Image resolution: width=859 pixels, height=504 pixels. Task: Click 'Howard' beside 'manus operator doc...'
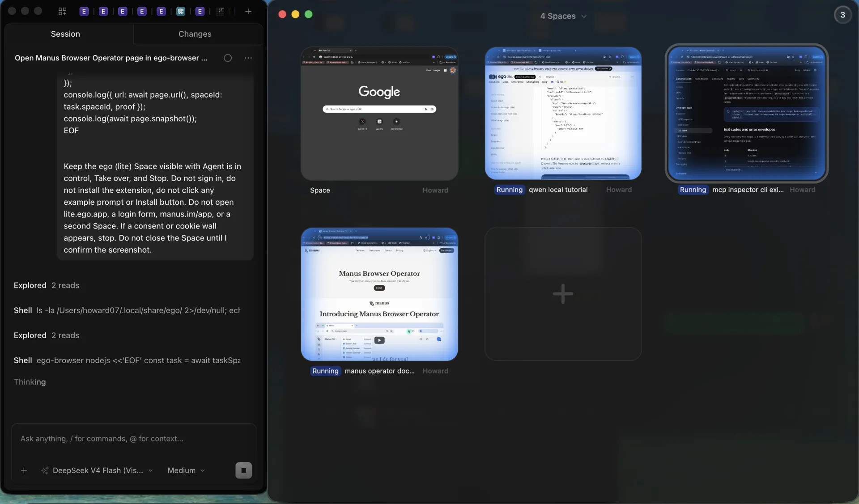click(435, 371)
